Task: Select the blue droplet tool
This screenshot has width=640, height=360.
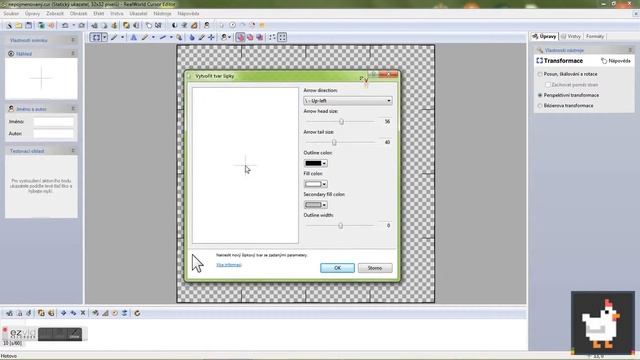Action: coord(192,38)
